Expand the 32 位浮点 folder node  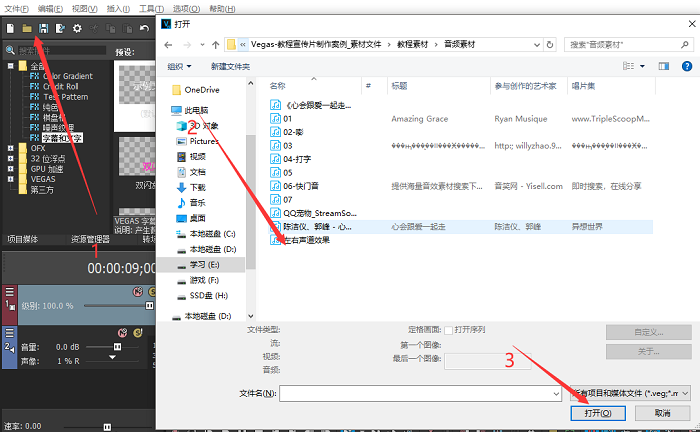10,158
